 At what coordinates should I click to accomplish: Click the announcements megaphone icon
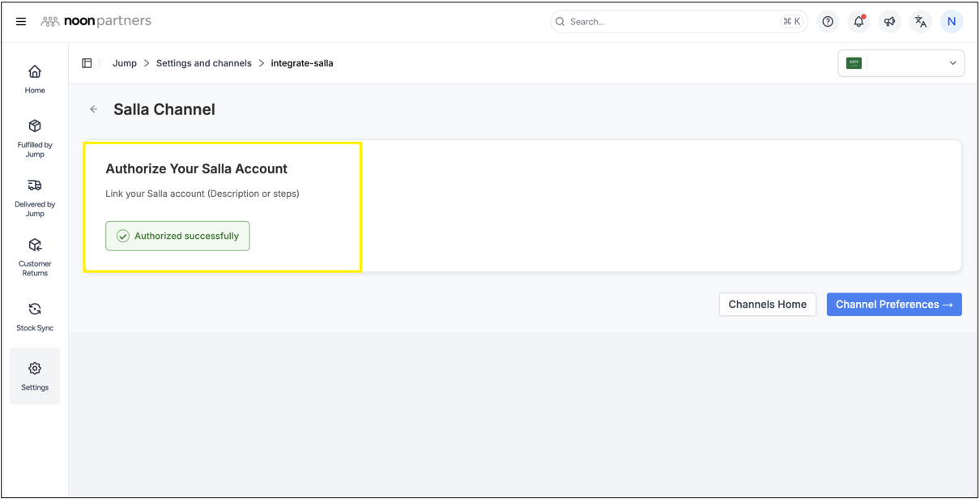889,22
